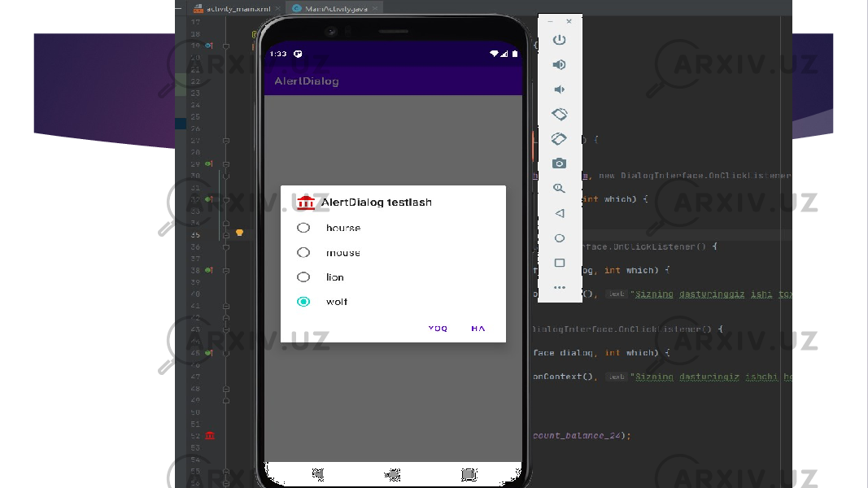Collapse the code fold marker on line 41
Image resolution: width=868 pixels, height=488 pixels.
pyautogui.click(x=226, y=306)
